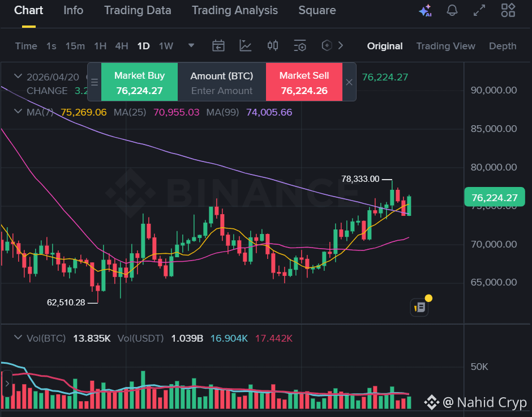Open the Square tab

tap(318, 11)
